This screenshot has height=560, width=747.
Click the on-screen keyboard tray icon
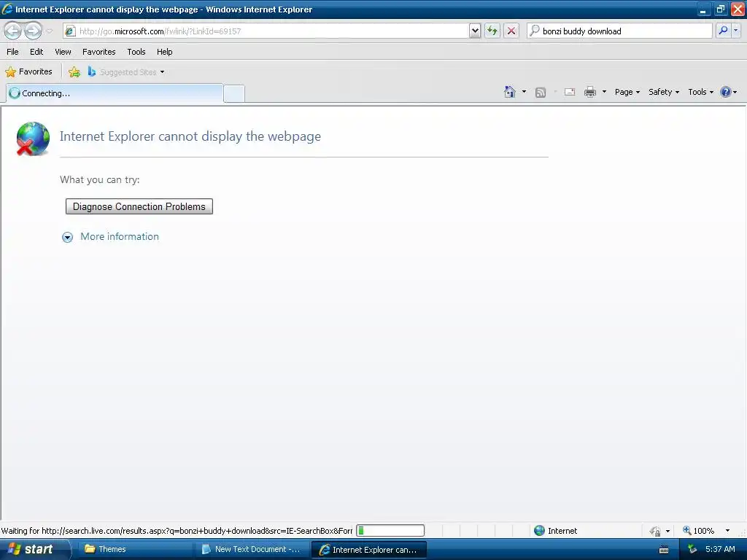[x=664, y=550]
